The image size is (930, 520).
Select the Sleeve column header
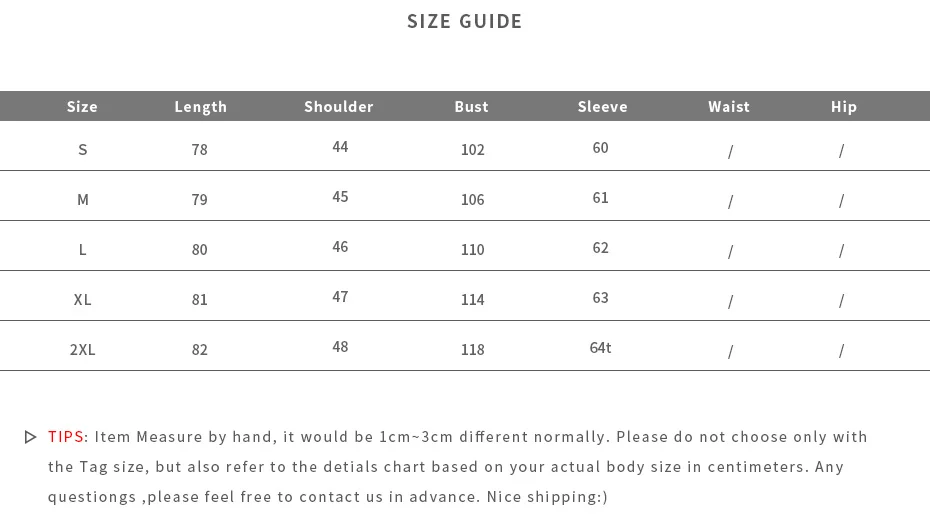point(603,107)
